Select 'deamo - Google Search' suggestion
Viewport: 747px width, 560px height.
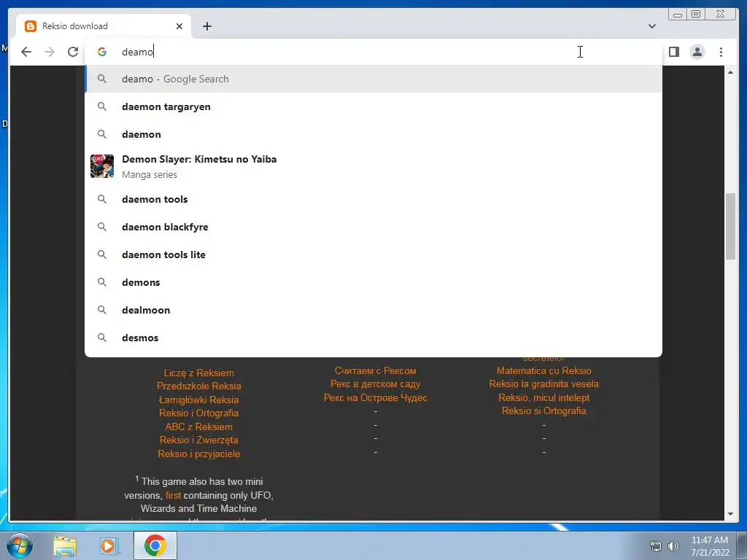pos(373,79)
